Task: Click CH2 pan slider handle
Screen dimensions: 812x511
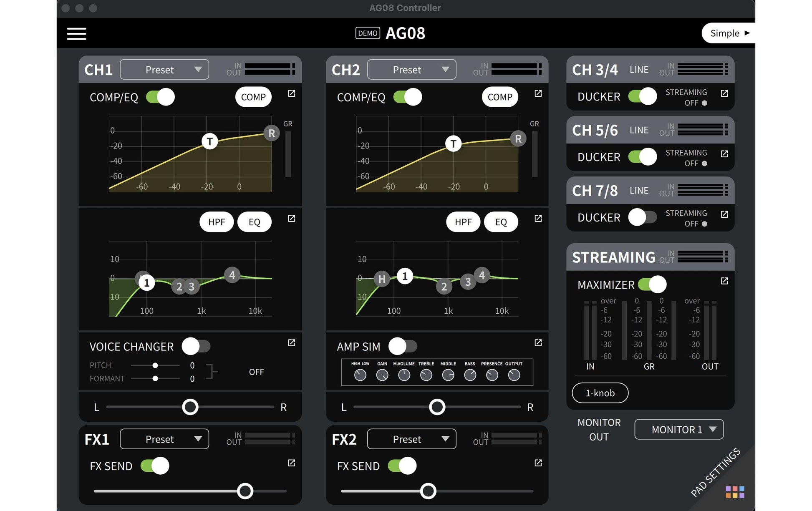Action: 437,407
